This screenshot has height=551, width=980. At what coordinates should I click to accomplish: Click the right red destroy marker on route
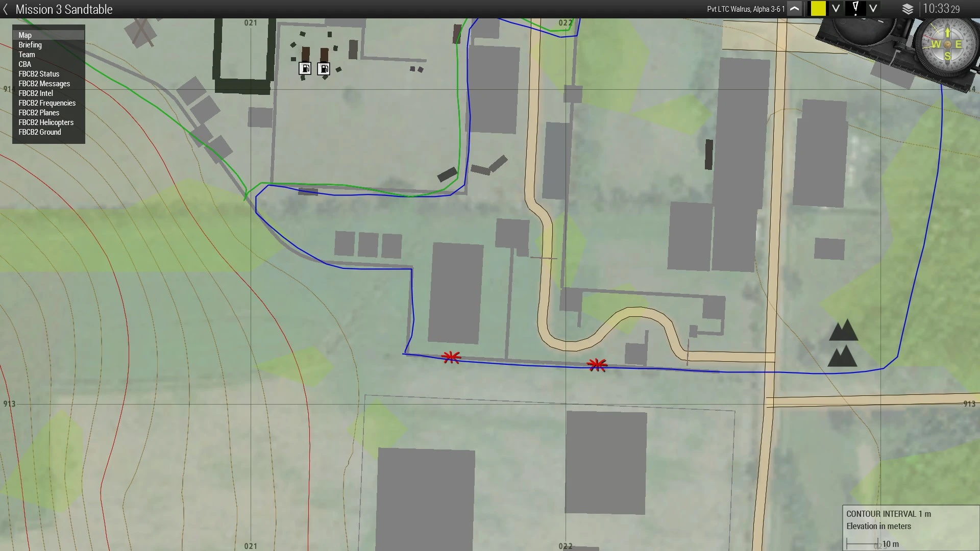click(597, 365)
